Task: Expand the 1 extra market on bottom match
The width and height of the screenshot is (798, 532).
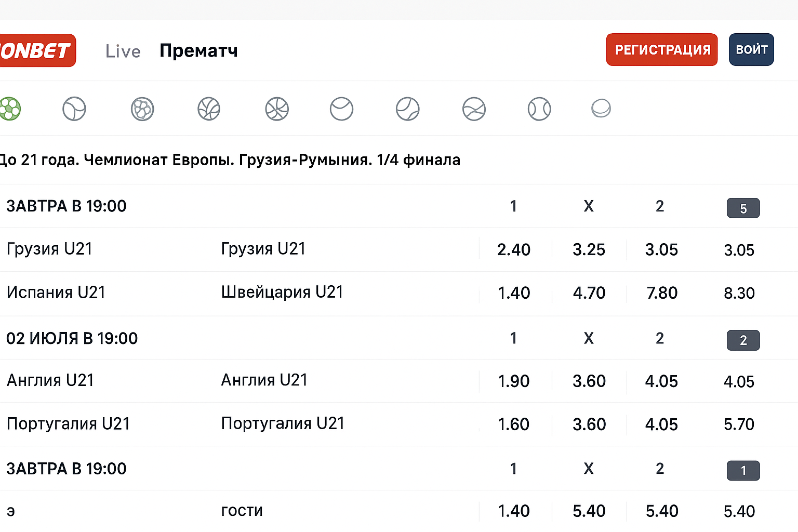Action: [x=743, y=471]
